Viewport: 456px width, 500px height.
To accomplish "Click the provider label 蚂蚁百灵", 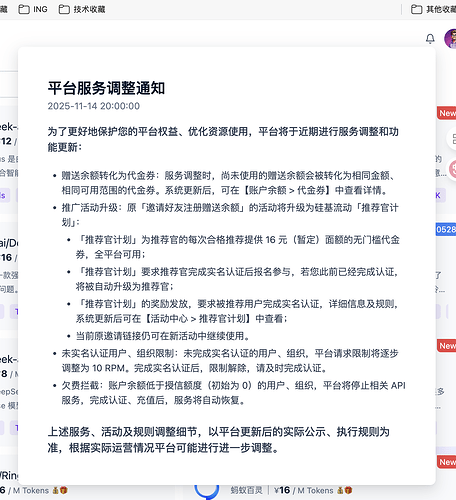I will point(246,490).
